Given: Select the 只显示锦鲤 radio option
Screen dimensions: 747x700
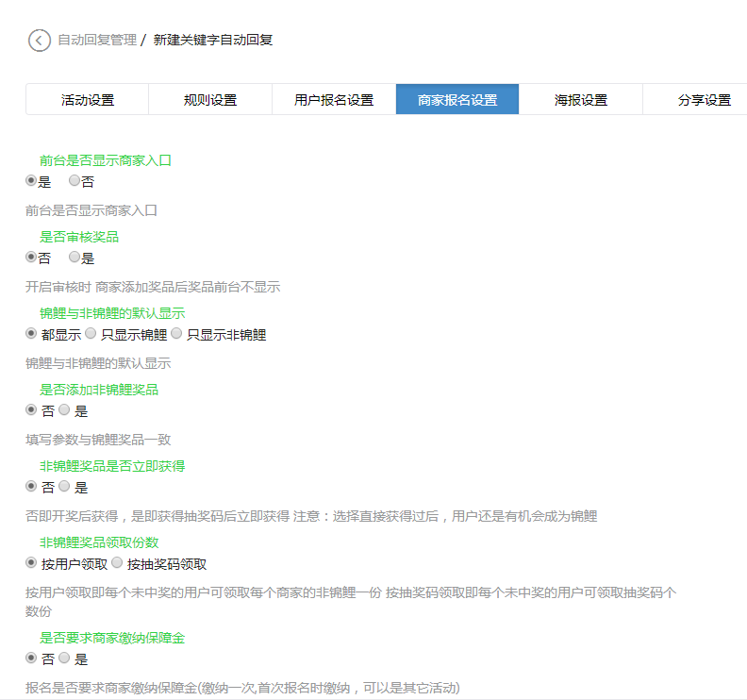Looking at the screenshot, I should [x=91, y=334].
